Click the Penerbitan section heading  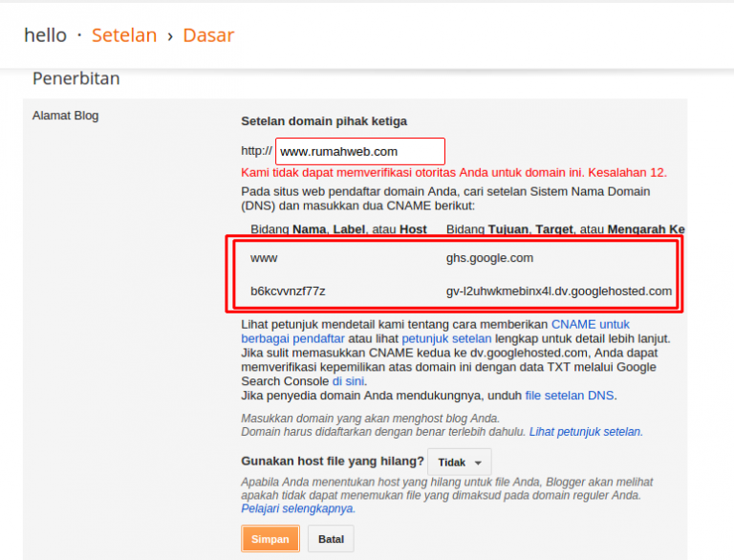(x=76, y=78)
